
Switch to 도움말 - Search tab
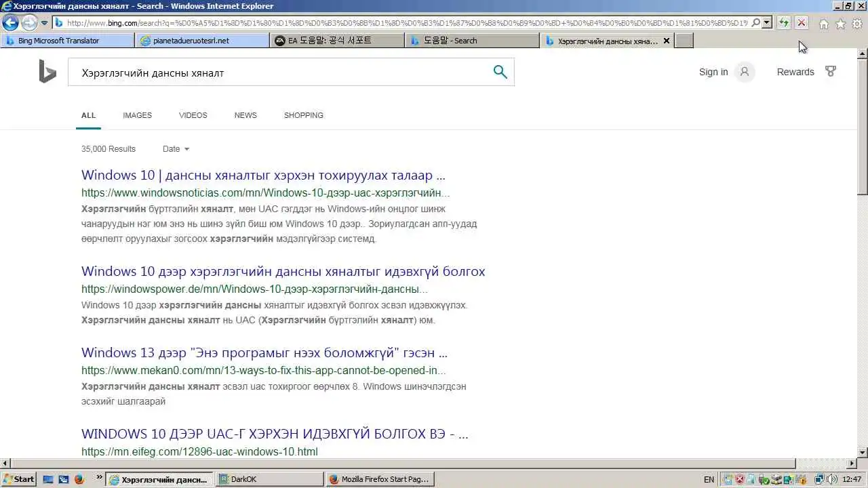pyautogui.click(x=473, y=41)
